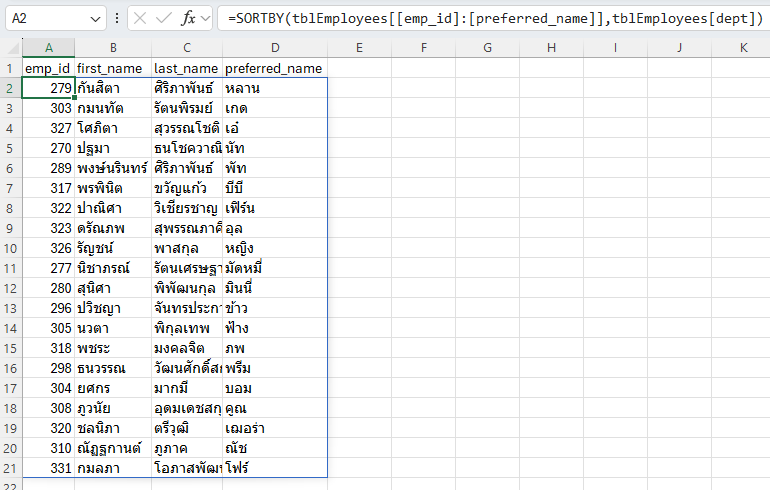This screenshot has height=490, width=770.
Task: Select cell containing emp_id 270
Action: click(x=49, y=148)
